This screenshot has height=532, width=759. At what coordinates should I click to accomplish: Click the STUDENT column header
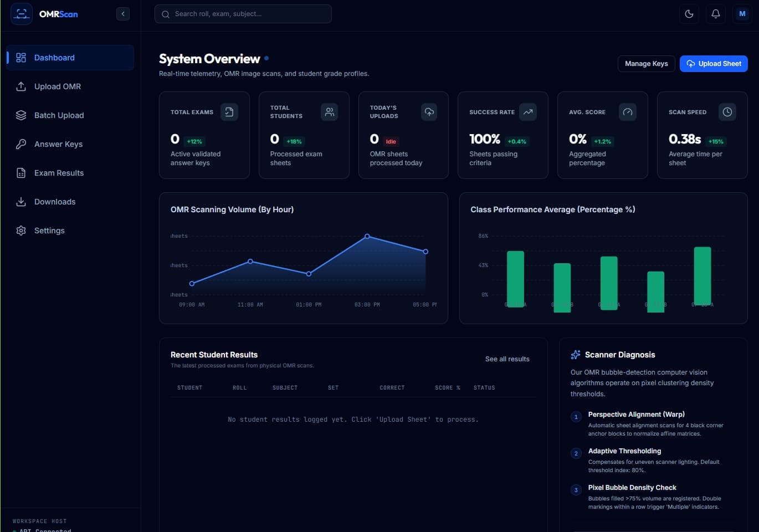pos(189,388)
